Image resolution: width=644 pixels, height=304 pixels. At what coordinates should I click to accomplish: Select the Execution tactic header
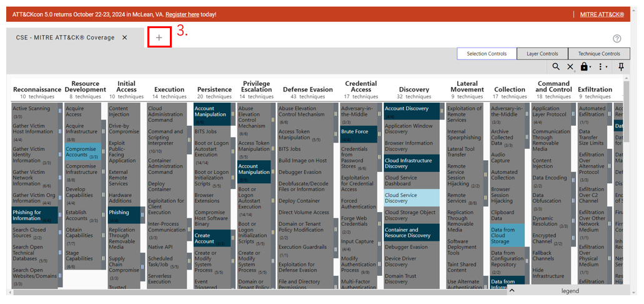point(169,89)
